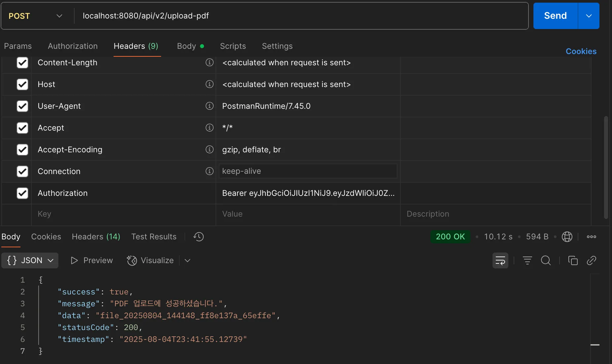Click the info icon in Accept row

coord(210,128)
